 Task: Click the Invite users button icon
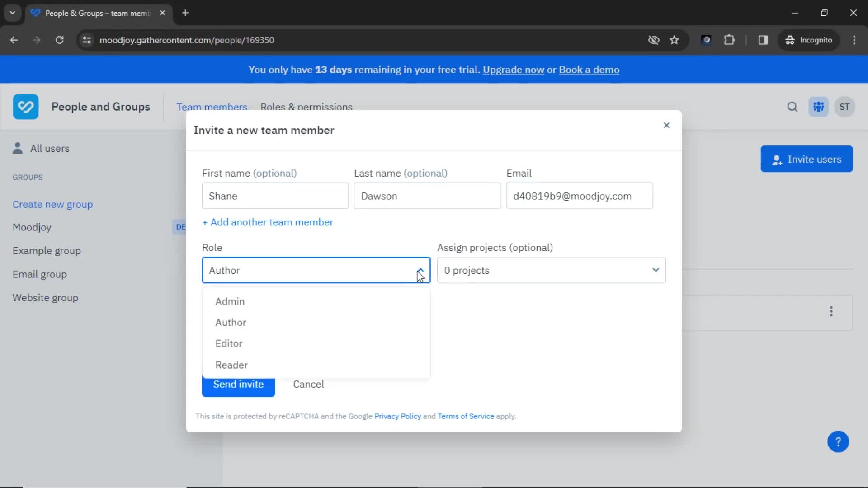(777, 159)
